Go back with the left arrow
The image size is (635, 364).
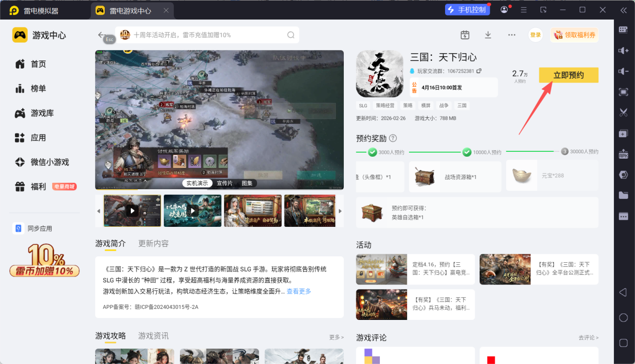[x=102, y=35]
